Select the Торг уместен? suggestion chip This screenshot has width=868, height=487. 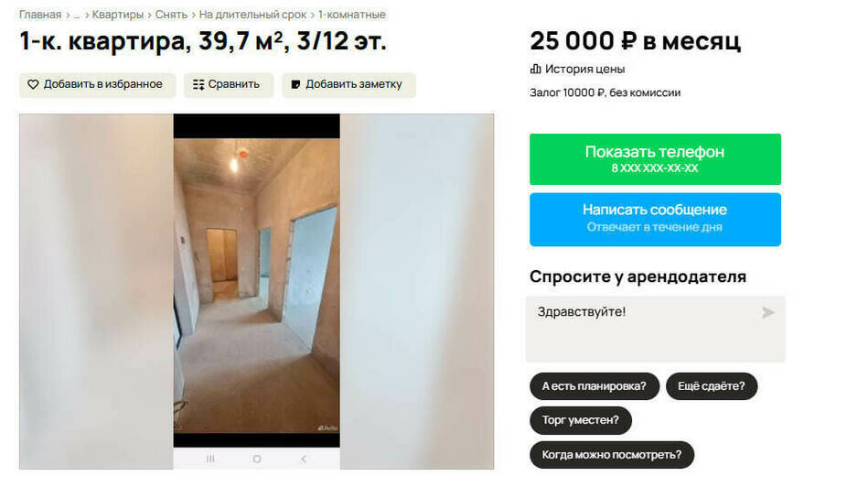click(581, 420)
